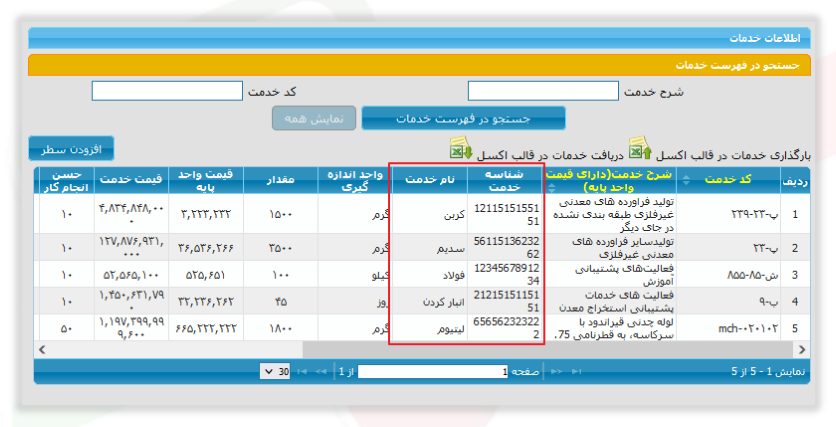The height and width of the screenshot is (427, 836).
Task: Click quantity ۳۵۰۰ in the سدیم row
Action: coord(280,248)
